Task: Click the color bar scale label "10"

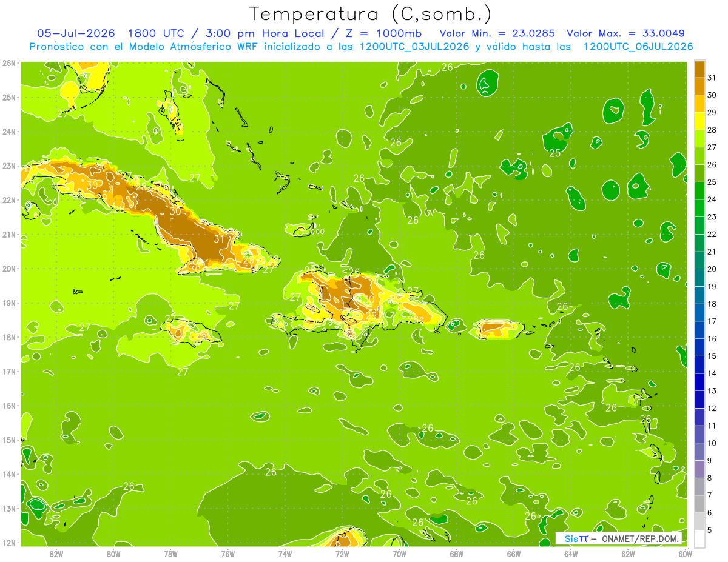Action: pyautogui.click(x=712, y=443)
